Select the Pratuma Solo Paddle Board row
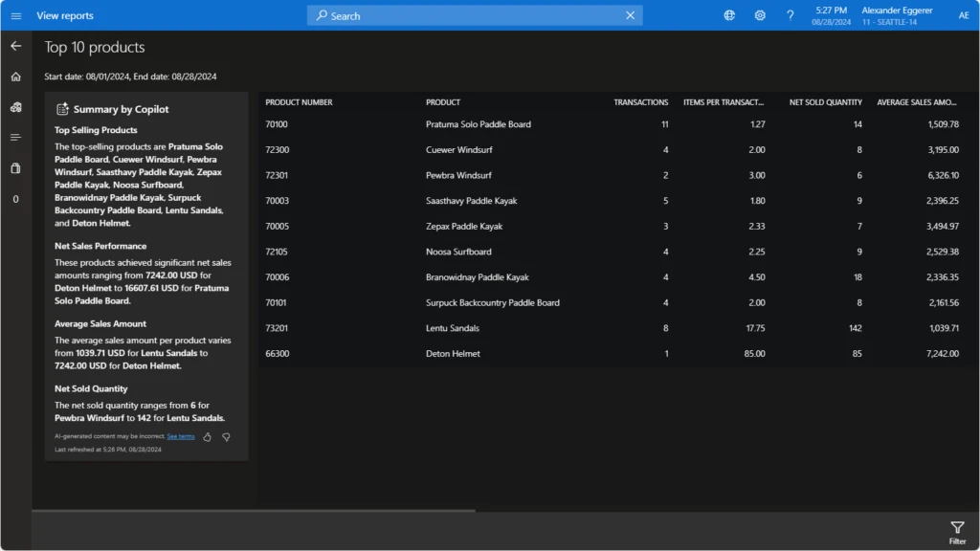The height and width of the screenshot is (551, 980). click(x=479, y=124)
